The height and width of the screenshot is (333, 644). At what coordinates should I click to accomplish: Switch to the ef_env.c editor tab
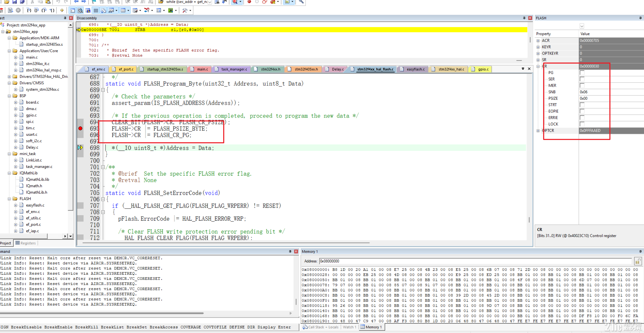[x=95, y=69]
